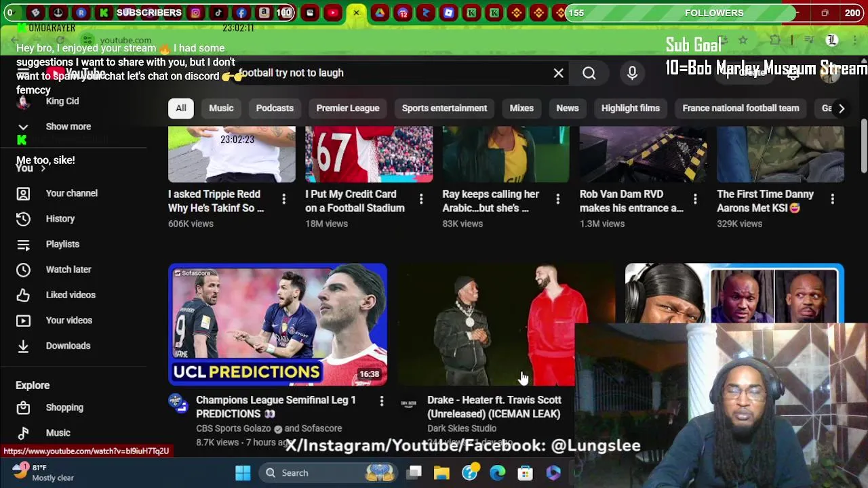Open I Put My Credit Card title
Screen dimensions: 868x488
355,201
